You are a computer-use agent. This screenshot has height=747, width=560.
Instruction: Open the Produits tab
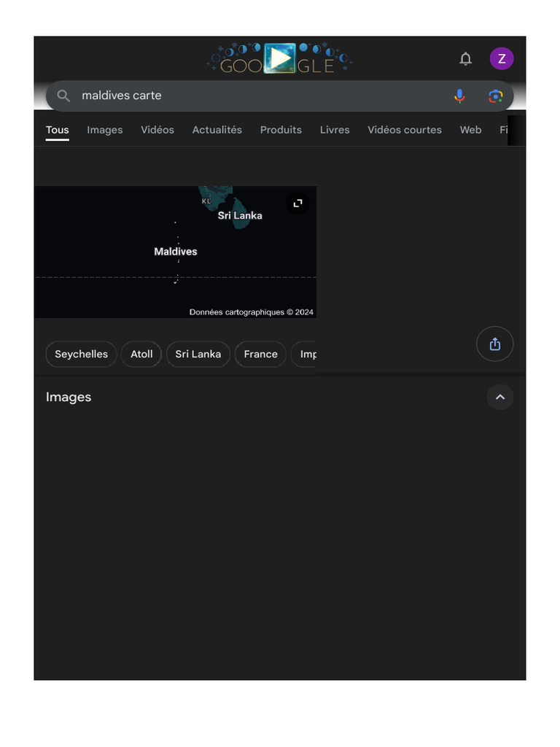click(281, 130)
